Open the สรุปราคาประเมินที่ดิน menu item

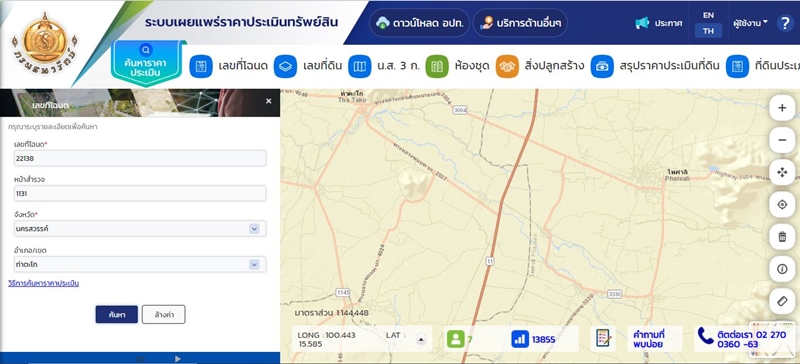[x=669, y=66]
